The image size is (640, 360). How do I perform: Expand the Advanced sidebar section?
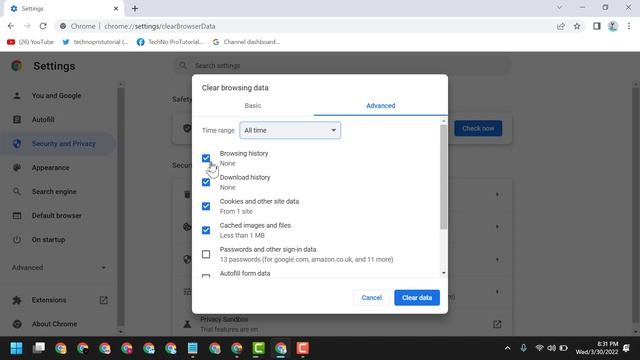coord(59,268)
